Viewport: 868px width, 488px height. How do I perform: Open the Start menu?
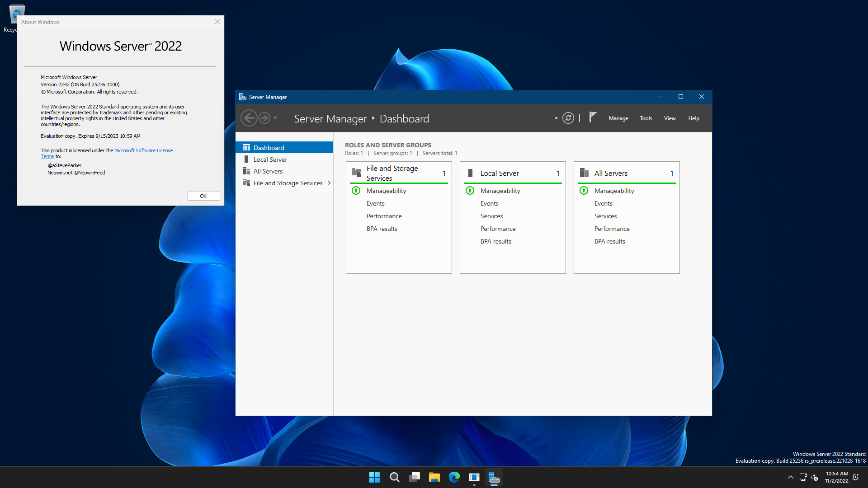point(374,477)
